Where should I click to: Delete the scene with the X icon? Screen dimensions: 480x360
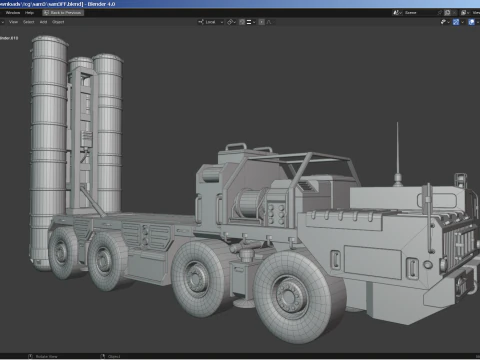pos(454,13)
